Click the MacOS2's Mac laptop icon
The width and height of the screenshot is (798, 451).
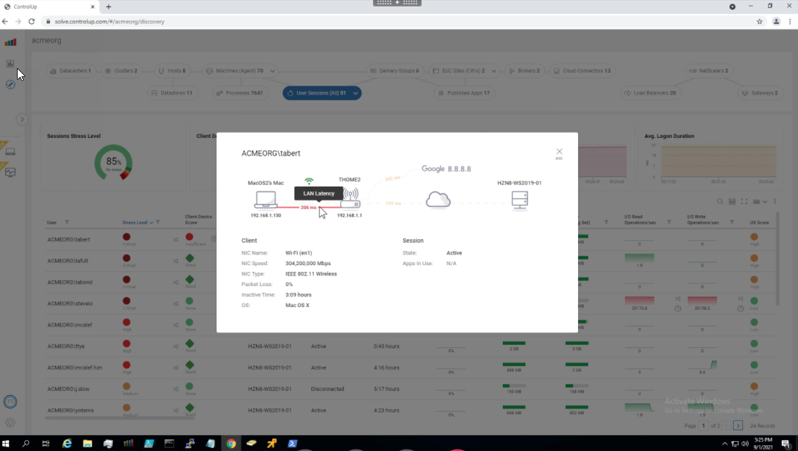click(x=266, y=200)
